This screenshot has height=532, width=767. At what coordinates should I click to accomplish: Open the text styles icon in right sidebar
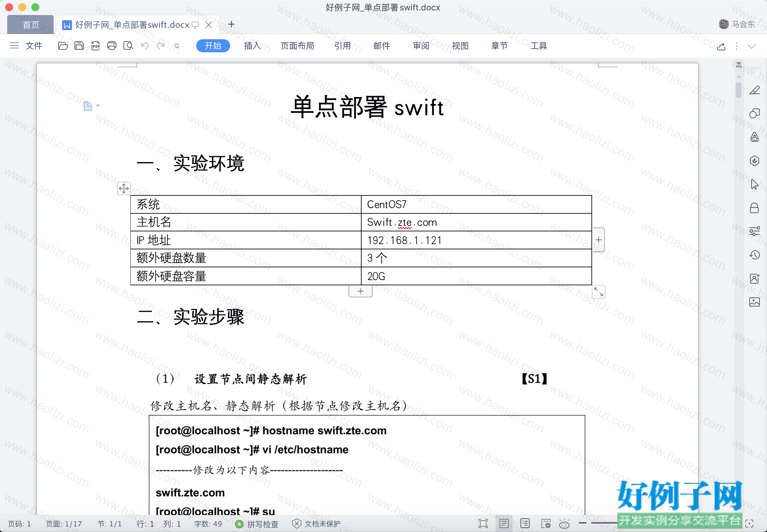(754, 137)
